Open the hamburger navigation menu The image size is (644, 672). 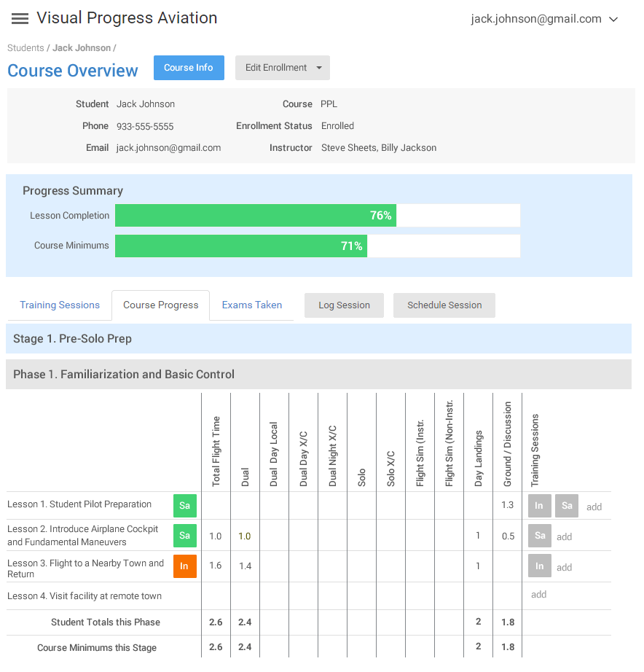point(20,18)
